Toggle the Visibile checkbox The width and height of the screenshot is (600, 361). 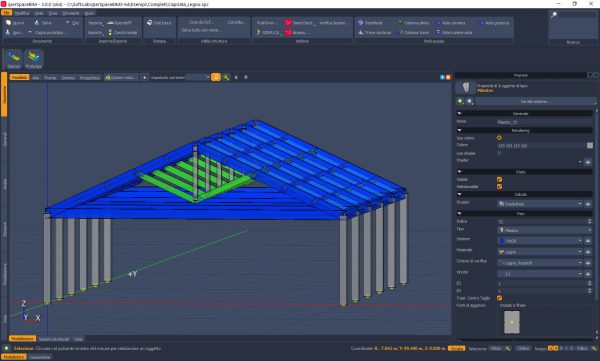coord(499,179)
